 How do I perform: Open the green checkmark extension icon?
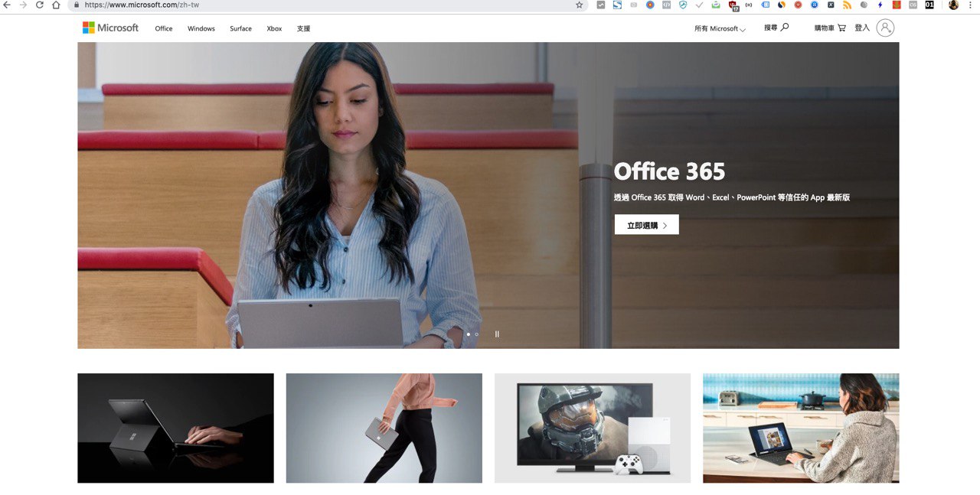click(x=716, y=5)
